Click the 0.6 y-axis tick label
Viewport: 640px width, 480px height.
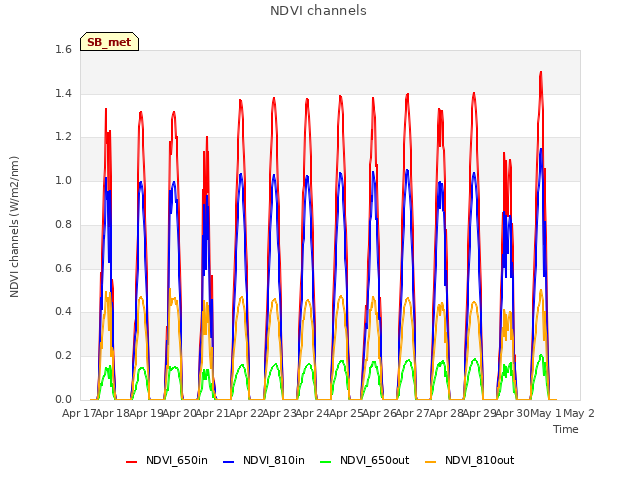point(63,268)
